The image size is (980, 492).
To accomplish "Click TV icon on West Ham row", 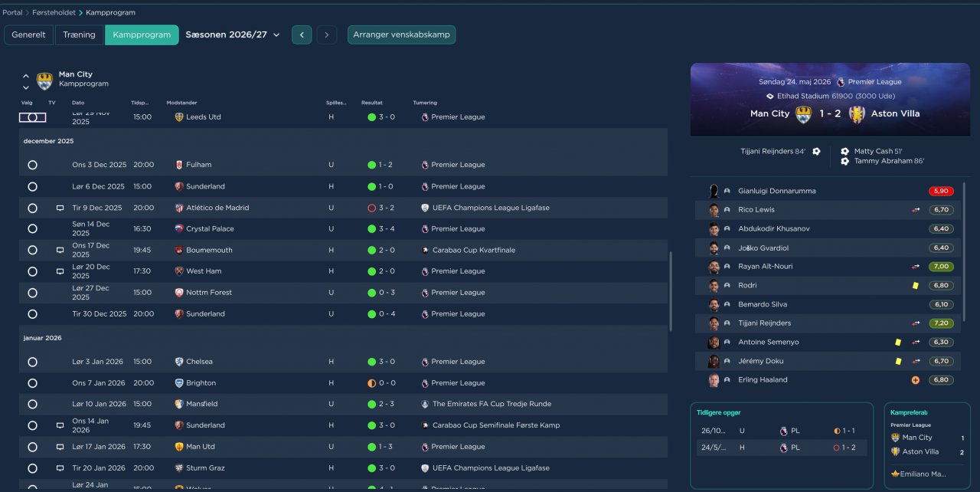I will click(60, 271).
